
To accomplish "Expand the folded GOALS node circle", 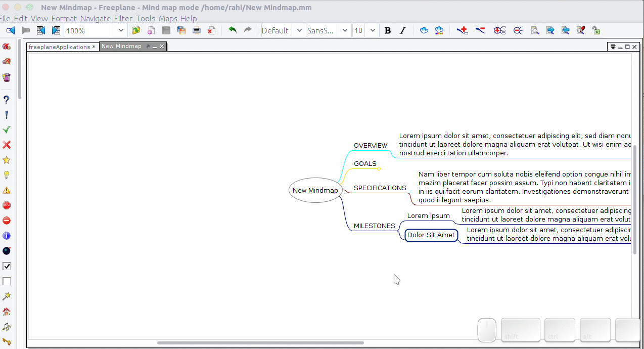I will [379, 168].
